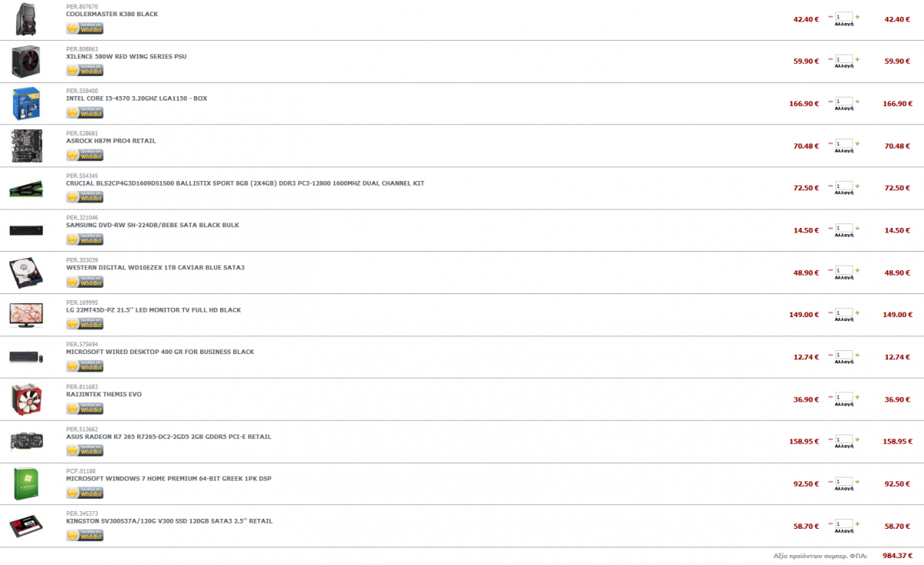Increase quantity of Samsung DVD-RW drive
Image resolution: width=924 pixels, height=565 pixels.
(x=857, y=228)
